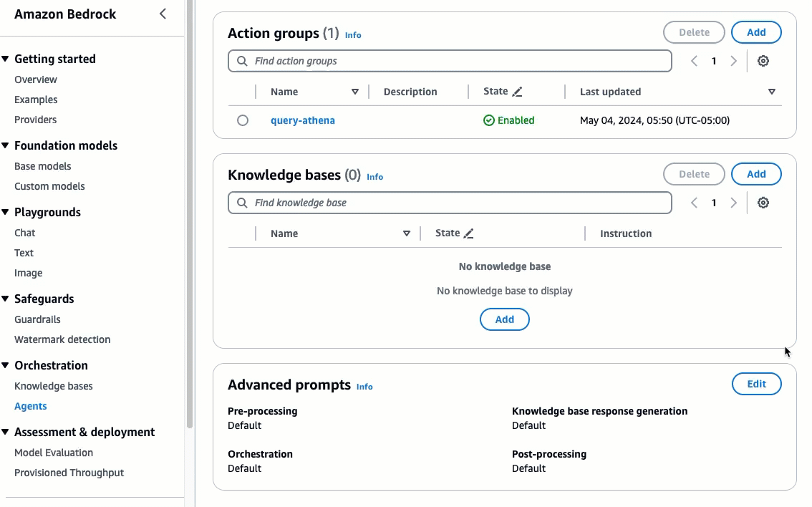Go to previous page in Knowledge bases

click(694, 203)
